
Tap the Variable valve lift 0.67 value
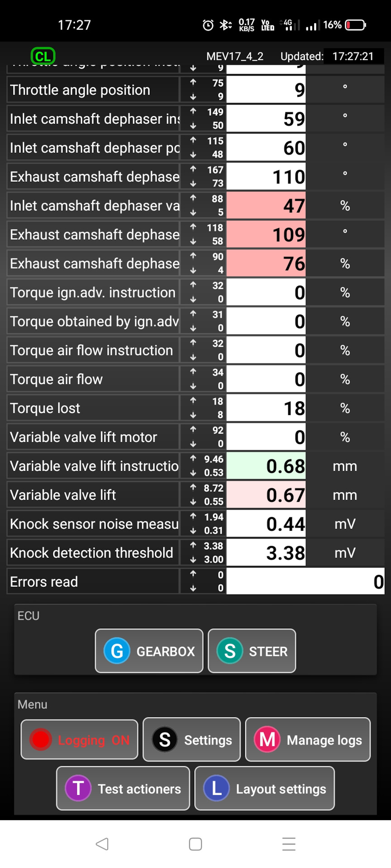pos(266,495)
